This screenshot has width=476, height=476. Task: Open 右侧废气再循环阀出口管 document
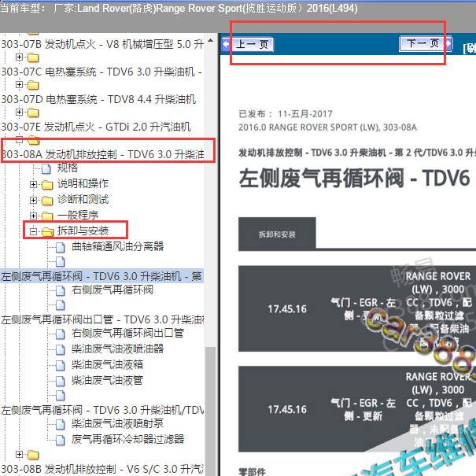[127, 333]
